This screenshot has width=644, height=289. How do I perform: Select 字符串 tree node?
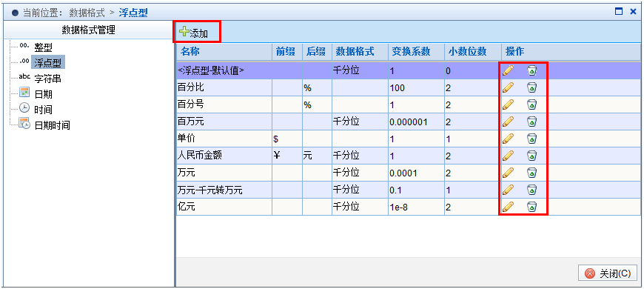[47, 79]
